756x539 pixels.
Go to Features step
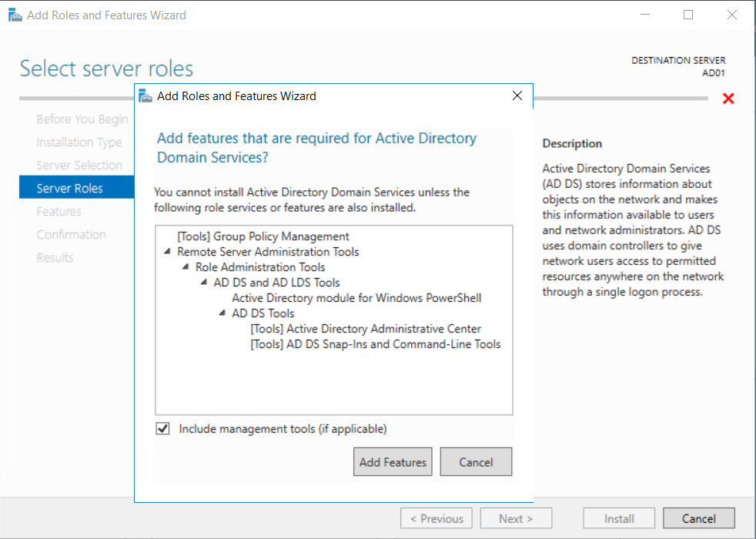[x=59, y=212]
